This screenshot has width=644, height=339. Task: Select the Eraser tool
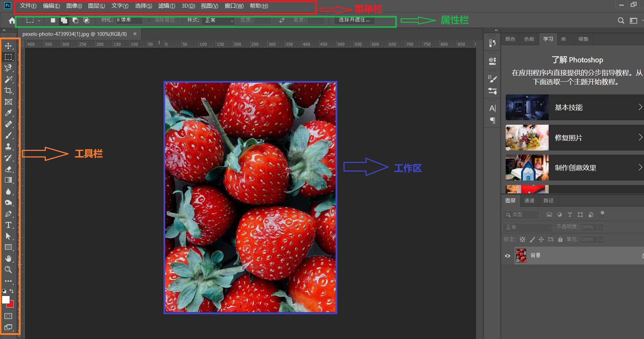tap(8, 169)
